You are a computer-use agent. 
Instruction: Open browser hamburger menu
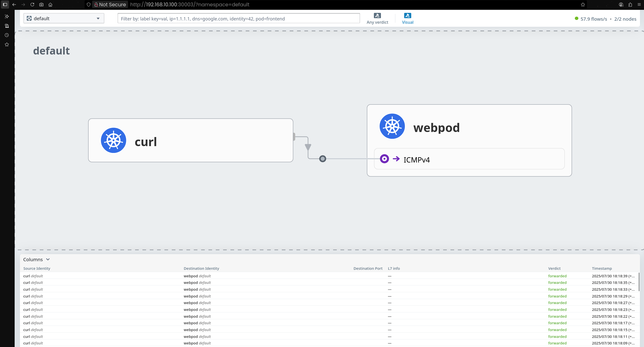pos(639,5)
